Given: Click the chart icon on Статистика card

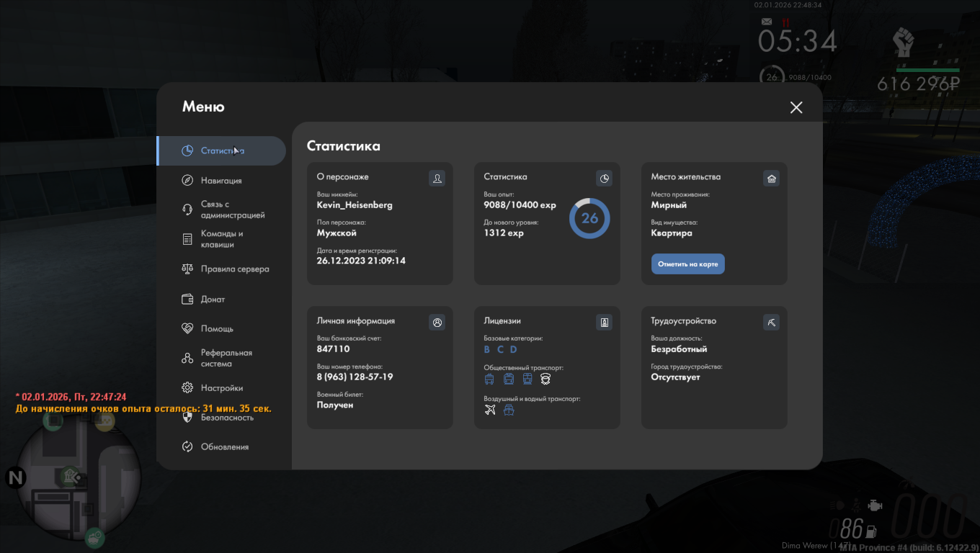Looking at the screenshot, I should point(604,178).
